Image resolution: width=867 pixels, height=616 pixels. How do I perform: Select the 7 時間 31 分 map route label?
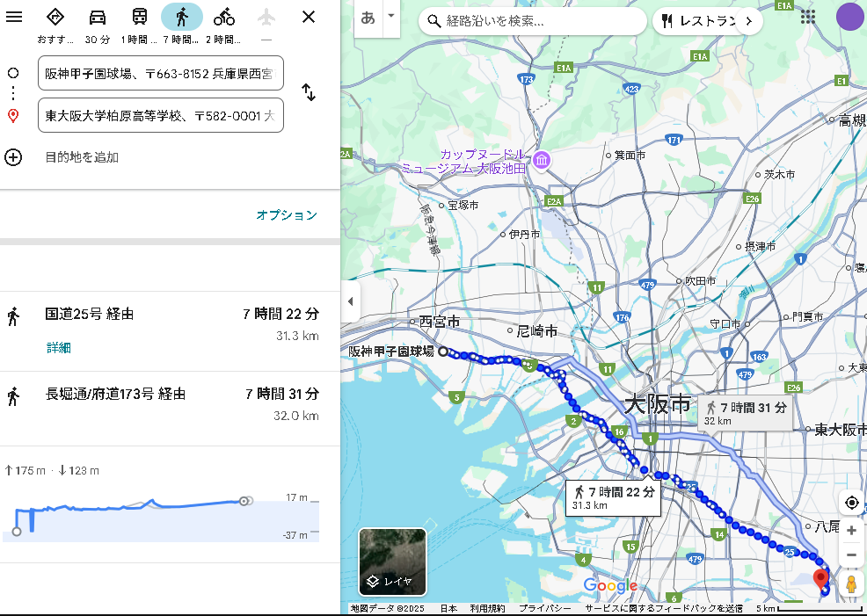click(746, 413)
